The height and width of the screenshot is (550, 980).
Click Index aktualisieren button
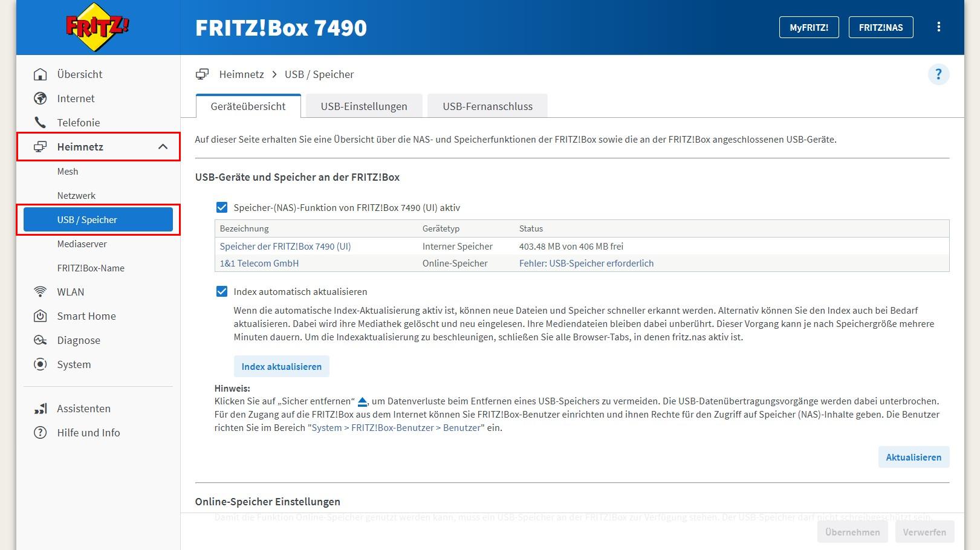point(282,366)
